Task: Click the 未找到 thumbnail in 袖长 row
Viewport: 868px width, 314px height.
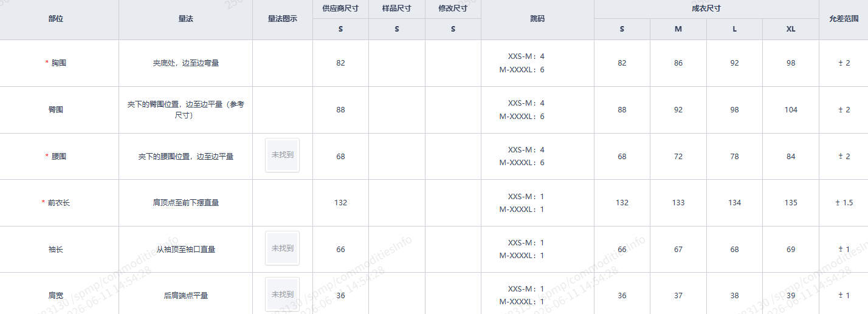Action: click(283, 248)
